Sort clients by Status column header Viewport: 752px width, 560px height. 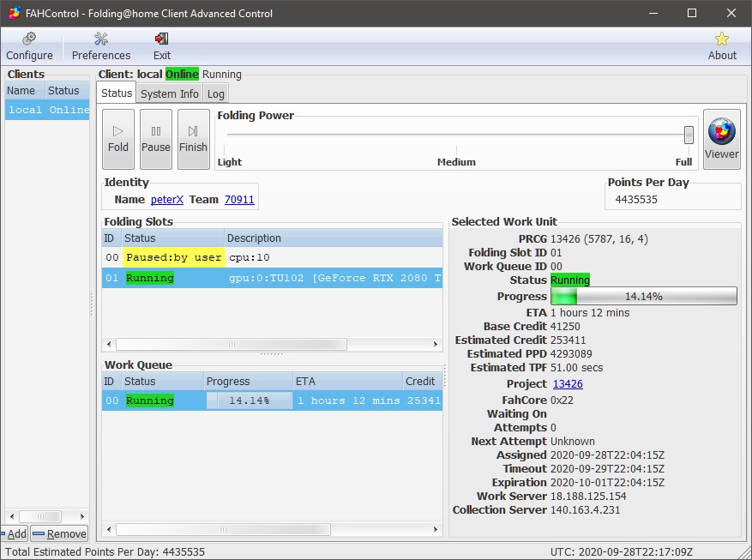[x=67, y=91]
